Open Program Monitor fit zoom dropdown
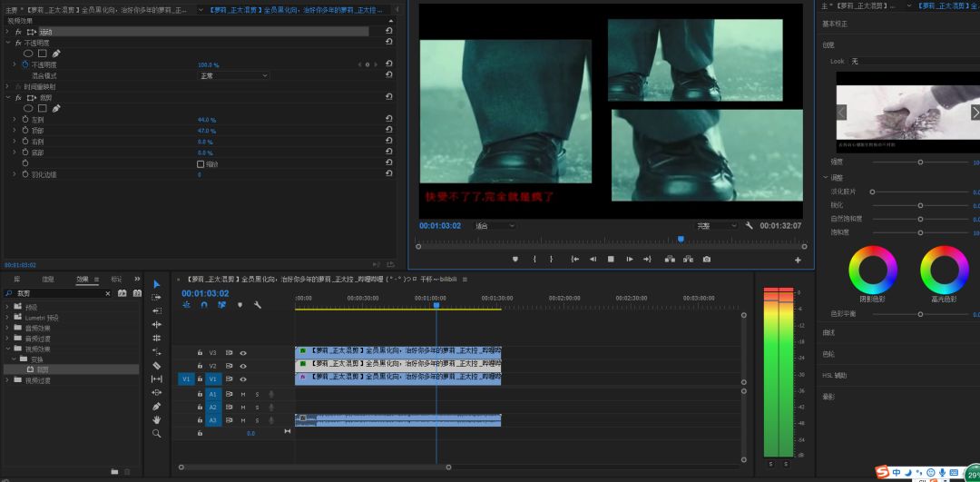The width and height of the screenshot is (980, 482). coord(495,226)
